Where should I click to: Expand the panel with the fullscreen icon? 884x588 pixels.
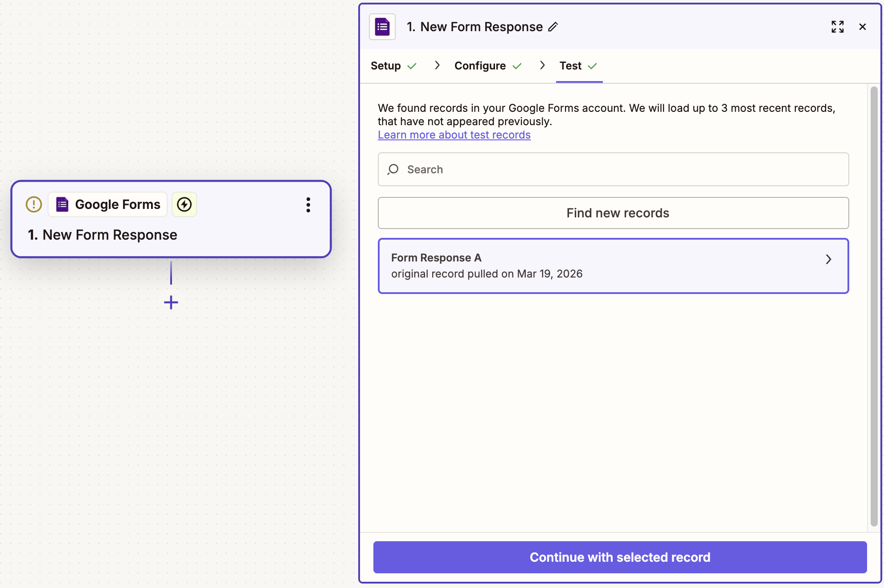[837, 27]
